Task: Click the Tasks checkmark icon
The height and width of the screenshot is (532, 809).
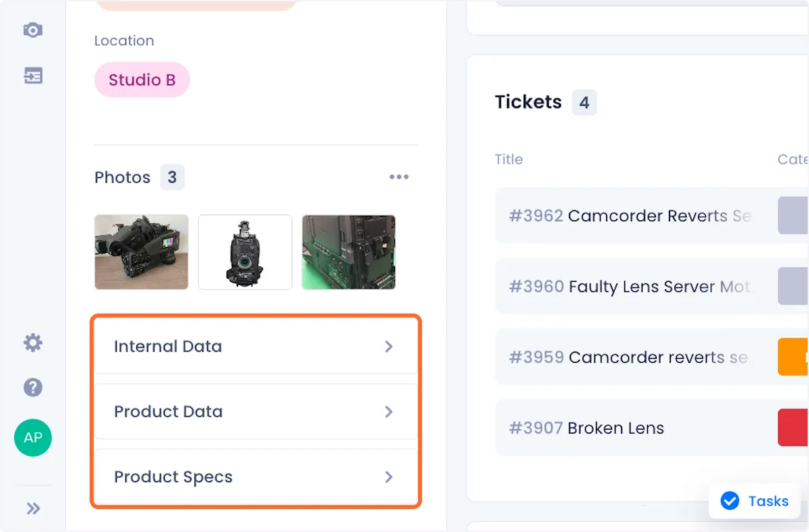Action: click(x=729, y=501)
